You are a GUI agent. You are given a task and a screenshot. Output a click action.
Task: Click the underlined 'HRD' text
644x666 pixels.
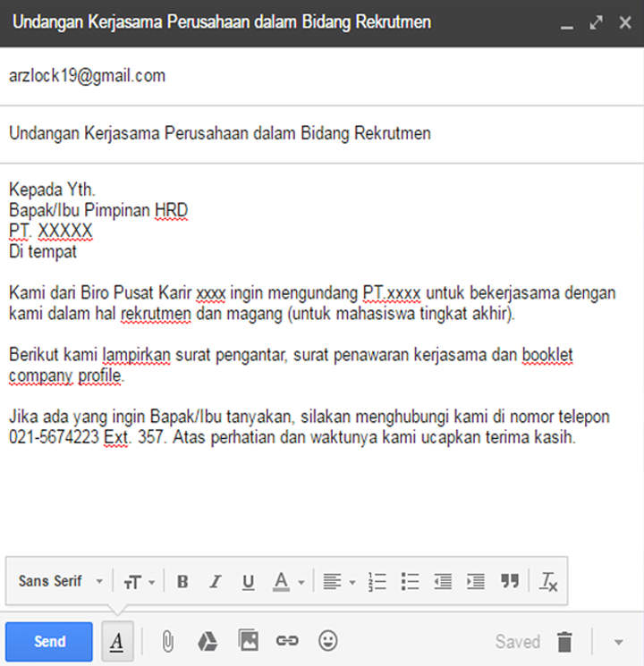pos(172,210)
